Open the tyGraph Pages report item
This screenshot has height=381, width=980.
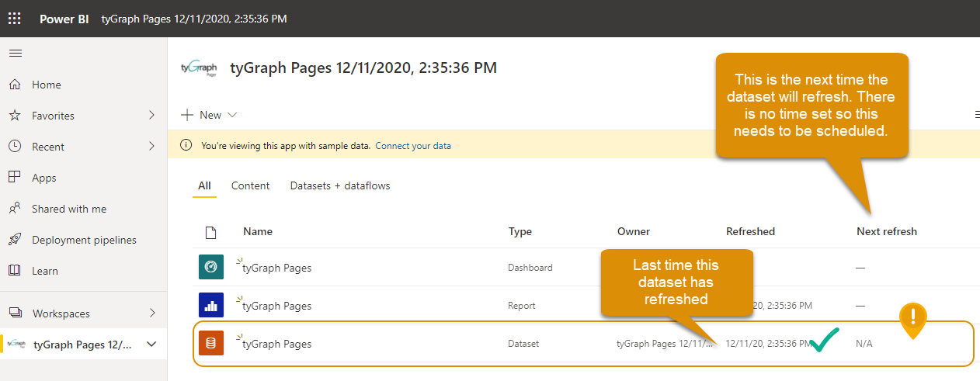[277, 306]
